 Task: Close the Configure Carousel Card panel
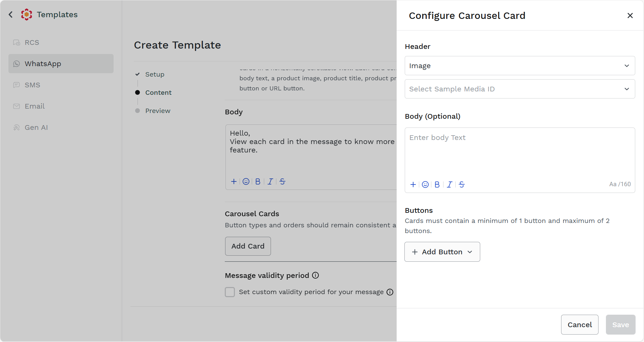tap(630, 16)
